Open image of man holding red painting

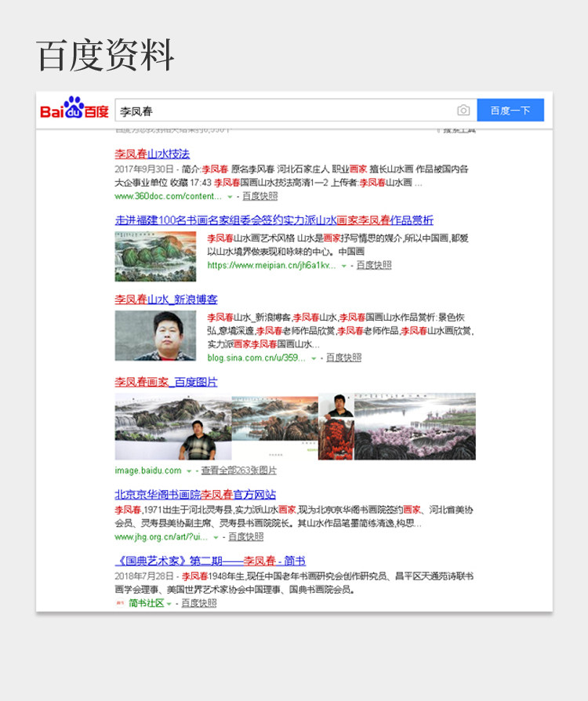pyautogui.click(x=336, y=427)
